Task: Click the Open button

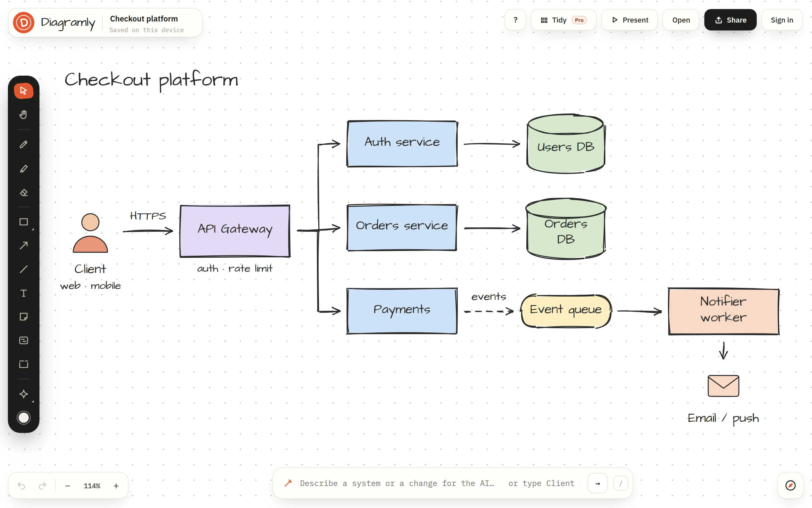Action: (681, 20)
